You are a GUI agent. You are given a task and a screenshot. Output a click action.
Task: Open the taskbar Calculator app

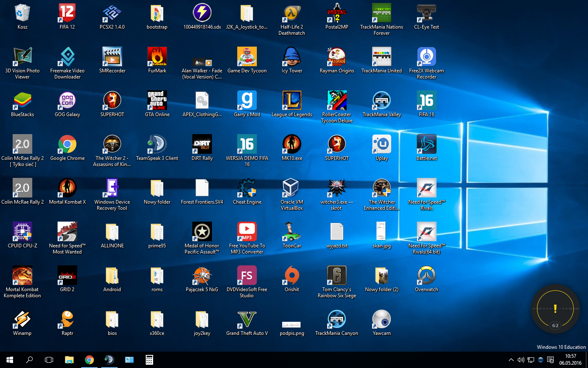click(x=149, y=360)
